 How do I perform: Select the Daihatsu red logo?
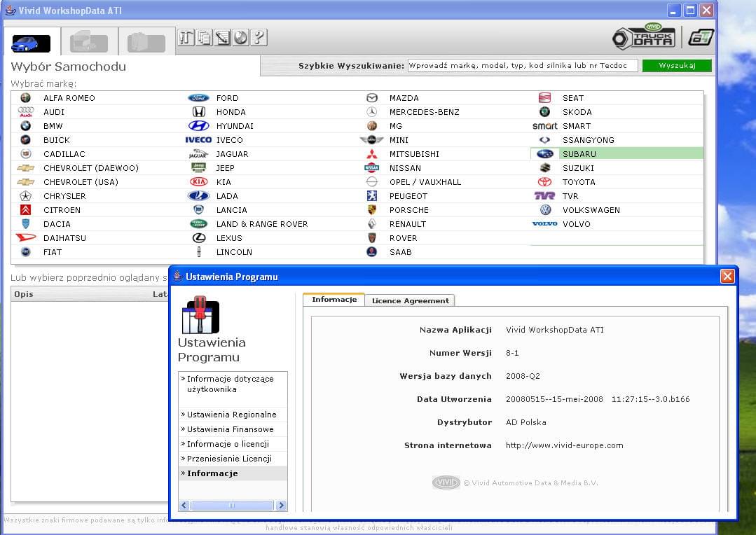coord(25,237)
